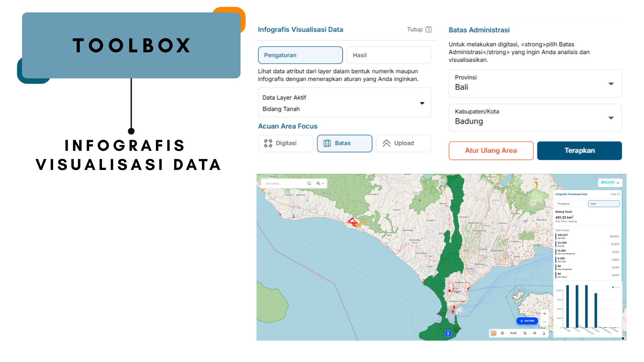Click the blue RATING button on map
This screenshot has height=362, width=644.
[x=527, y=321]
